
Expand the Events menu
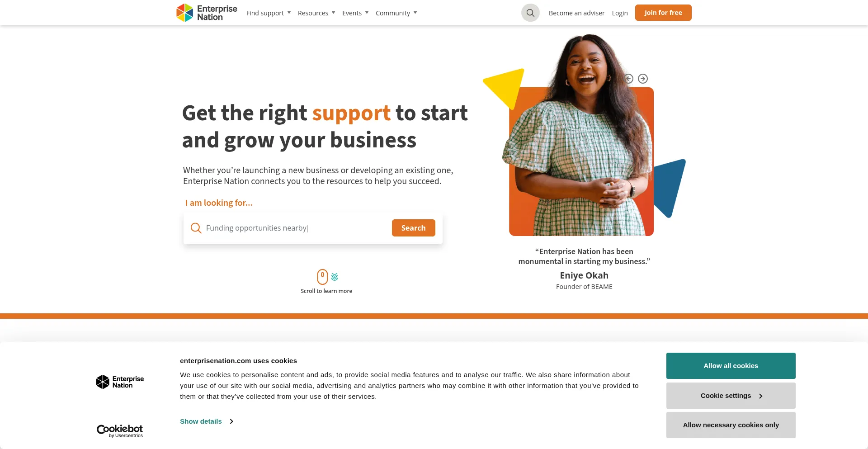pos(355,13)
